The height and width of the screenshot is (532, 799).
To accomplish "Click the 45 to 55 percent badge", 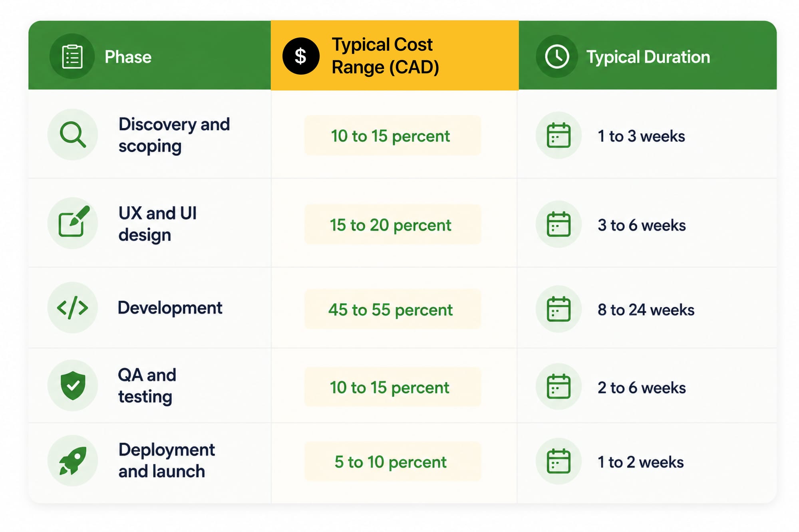I will pyautogui.click(x=392, y=310).
